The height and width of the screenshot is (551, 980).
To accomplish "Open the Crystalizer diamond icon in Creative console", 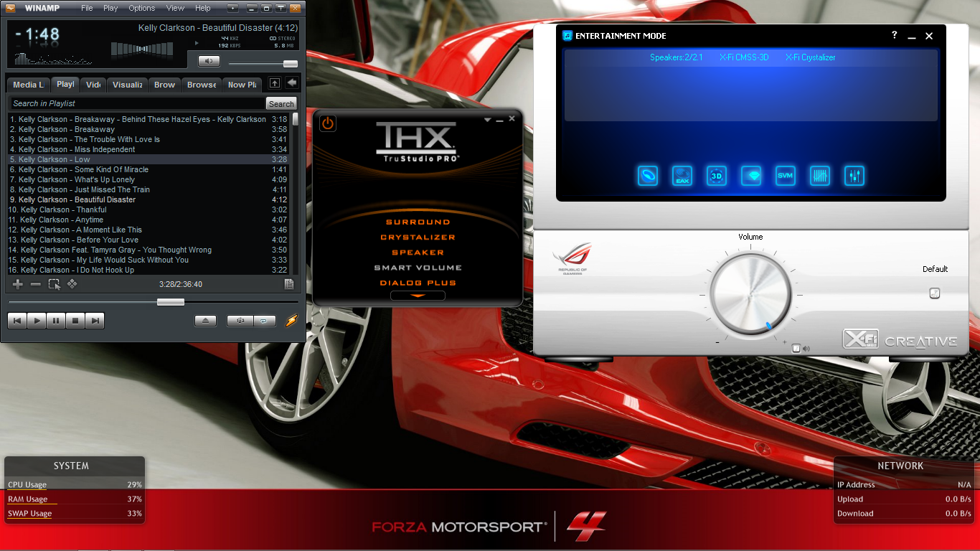I will 751,176.
